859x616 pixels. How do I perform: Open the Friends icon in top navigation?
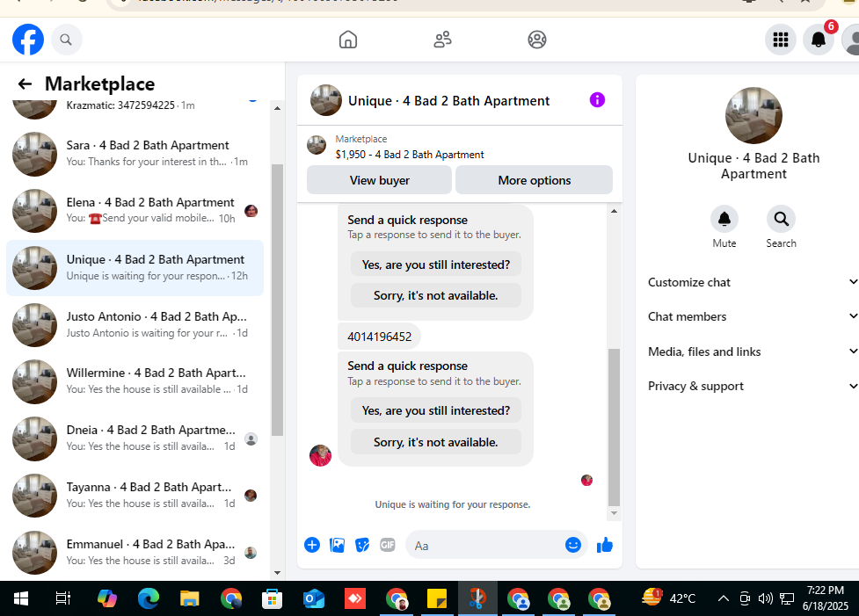point(442,40)
